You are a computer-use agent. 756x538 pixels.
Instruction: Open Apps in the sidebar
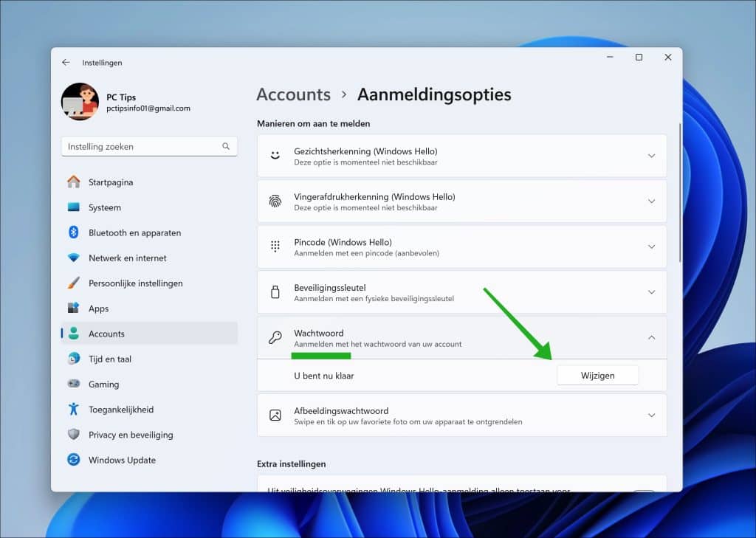tap(149, 308)
